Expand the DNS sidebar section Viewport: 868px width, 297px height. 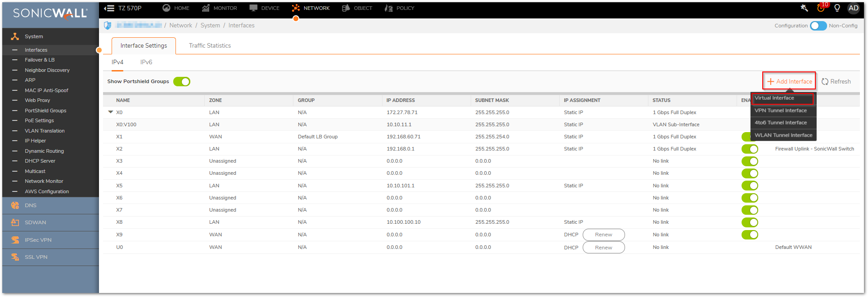pos(50,205)
